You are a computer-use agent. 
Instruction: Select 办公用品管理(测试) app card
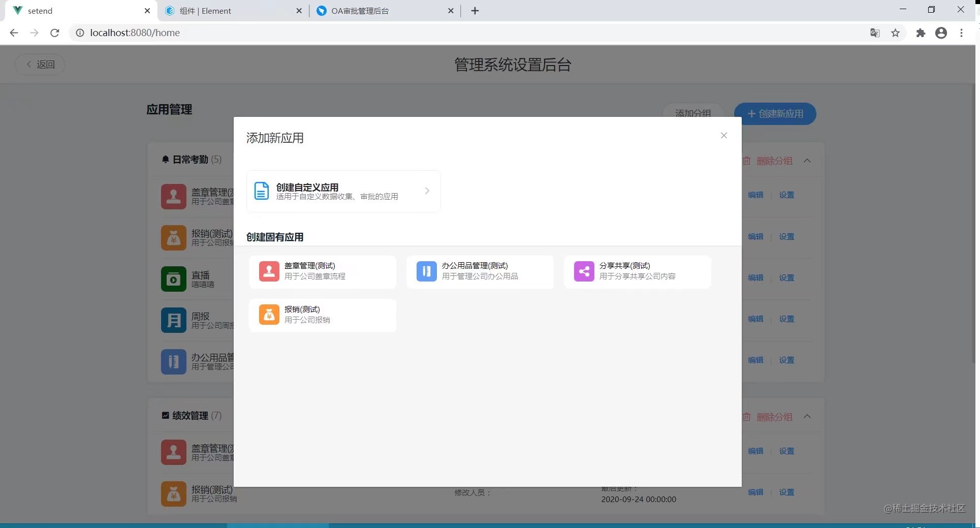coord(480,272)
